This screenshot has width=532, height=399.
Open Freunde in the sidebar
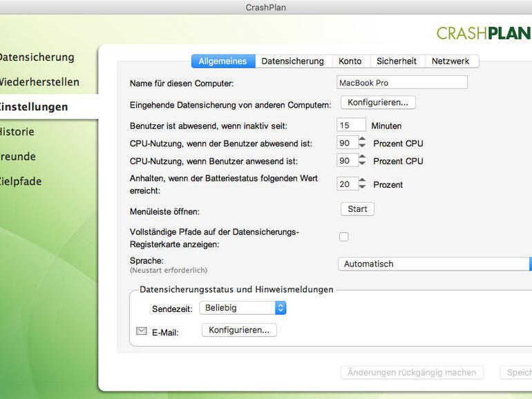tap(18, 156)
